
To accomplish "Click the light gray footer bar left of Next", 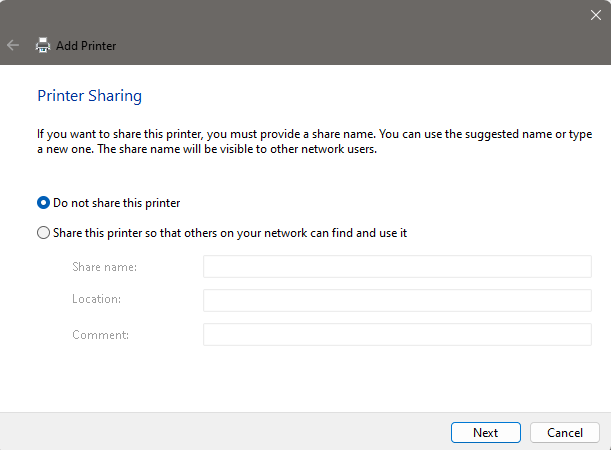I will tap(224, 432).
